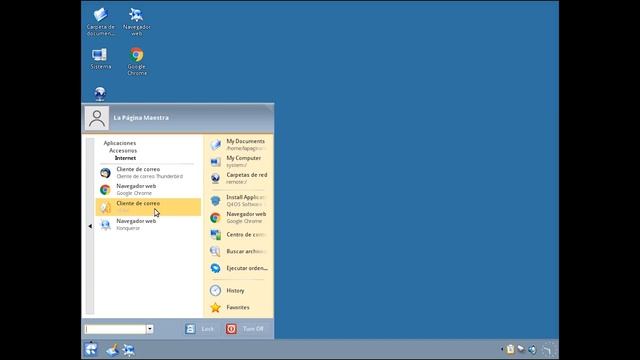
Task: Open My Documents in right panel
Action: 239,144
